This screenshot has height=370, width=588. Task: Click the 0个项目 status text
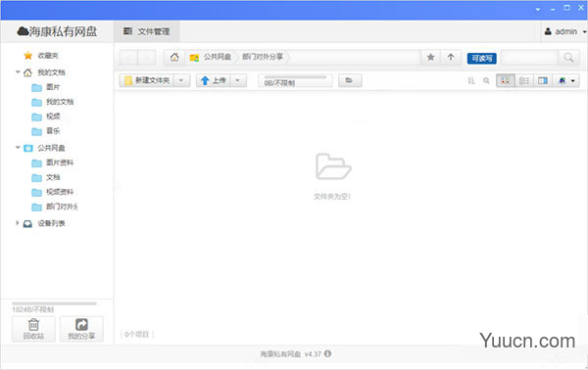click(137, 334)
